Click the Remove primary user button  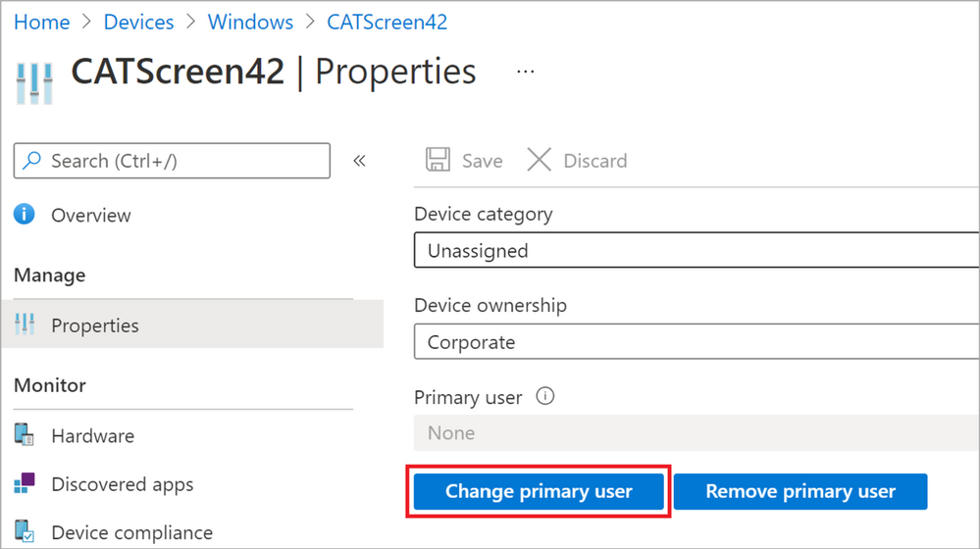tap(800, 491)
